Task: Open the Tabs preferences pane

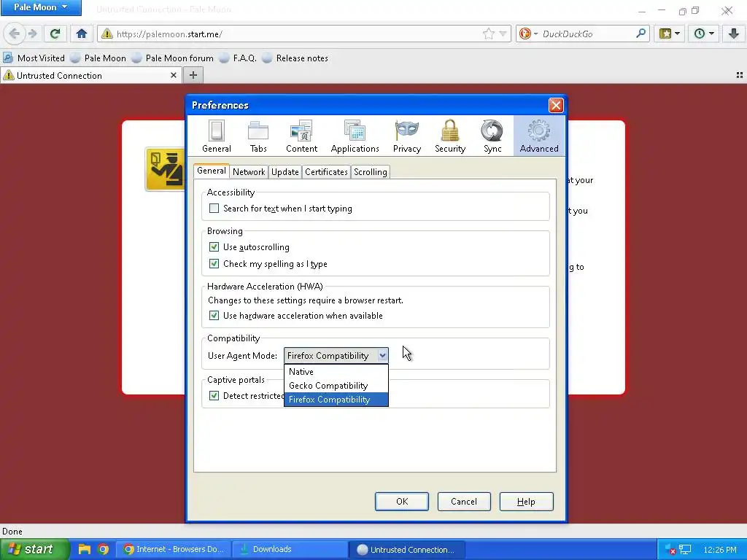Action: [258, 136]
